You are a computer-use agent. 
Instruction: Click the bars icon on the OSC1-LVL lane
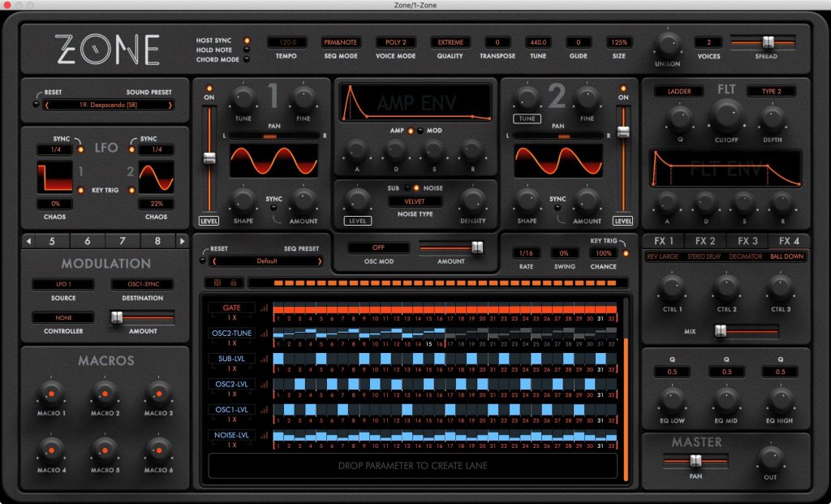tap(264, 410)
